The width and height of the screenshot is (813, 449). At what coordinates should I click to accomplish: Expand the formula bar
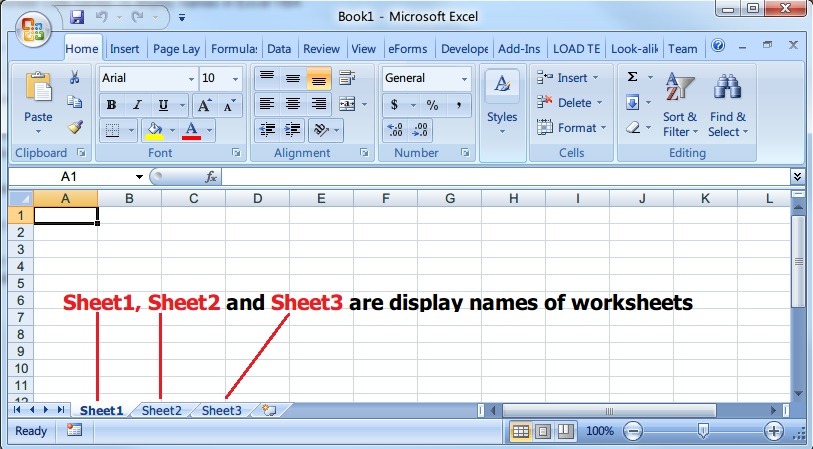coord(797,177)
